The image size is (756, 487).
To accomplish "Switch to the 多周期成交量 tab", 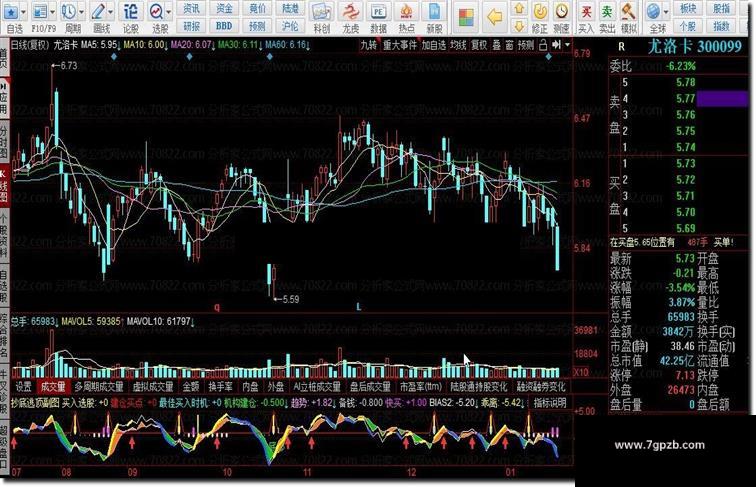I will click(99, 386).
